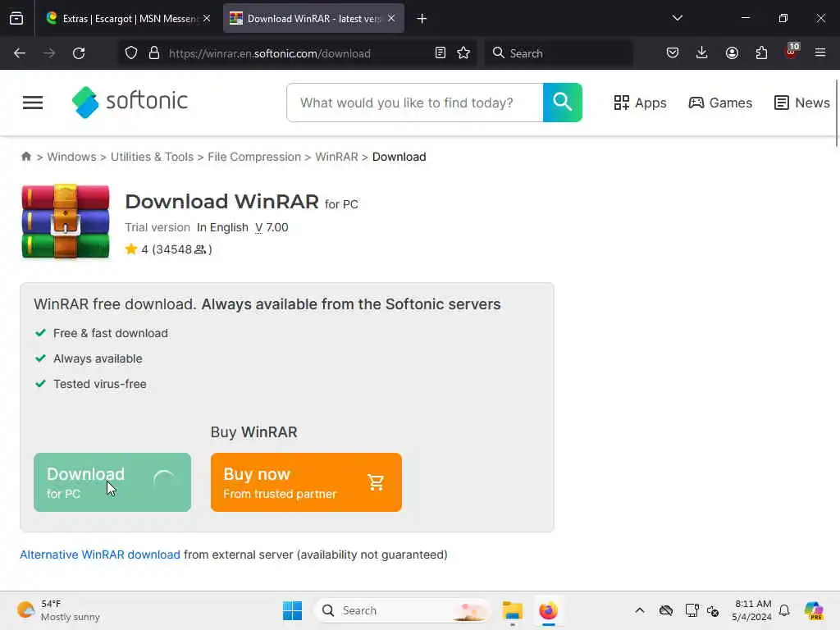Screen dimensions: 840x630
Task: Open File Explorer from taskbar
Action: (x=512, y=610)
